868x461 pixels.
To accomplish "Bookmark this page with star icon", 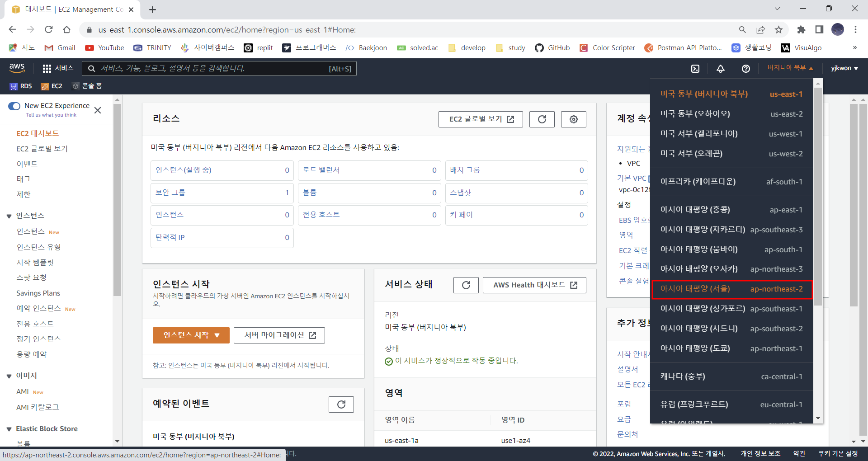I will coord(778,29).
